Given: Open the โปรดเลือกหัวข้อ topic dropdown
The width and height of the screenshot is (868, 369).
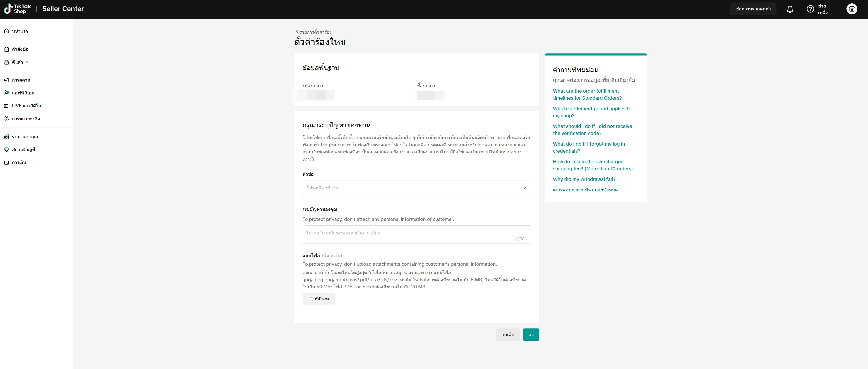Looking at the screenshot, I should click(x=411, y=188).
